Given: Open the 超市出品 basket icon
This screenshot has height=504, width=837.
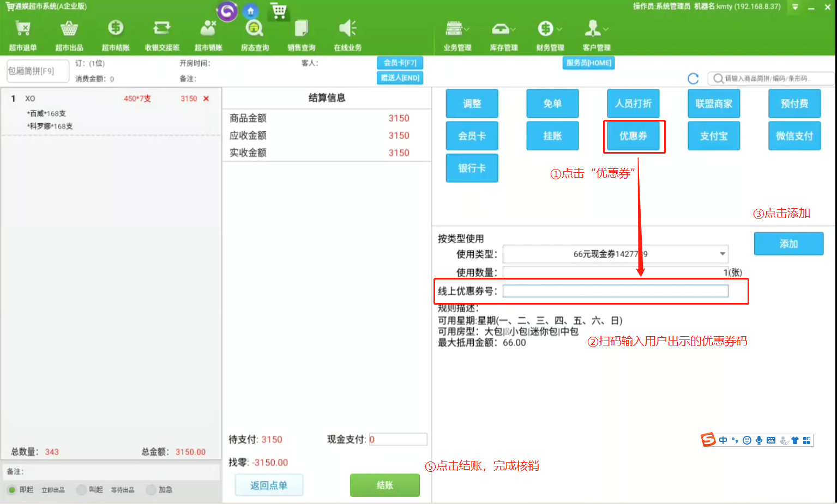Looking at the screenshot, I should click(69, 28).
